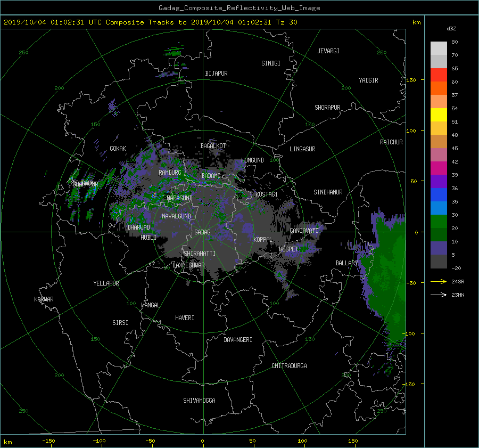Click the NAVALGUND city label
The height and width of the screenshot is (448, 479).
point(176,216)
